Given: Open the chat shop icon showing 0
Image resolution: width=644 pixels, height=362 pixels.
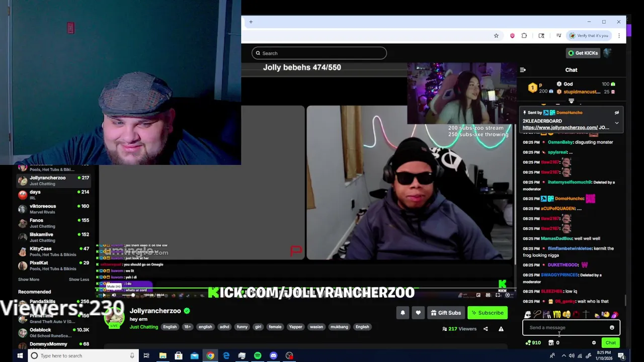Looking at the screenshot, I should pos(554,343).
